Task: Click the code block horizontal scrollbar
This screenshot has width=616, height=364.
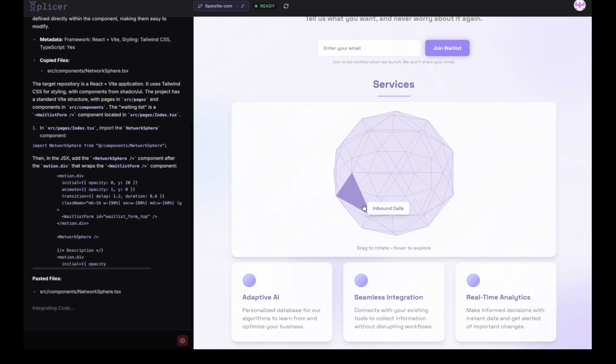Action: coord(91,268)
